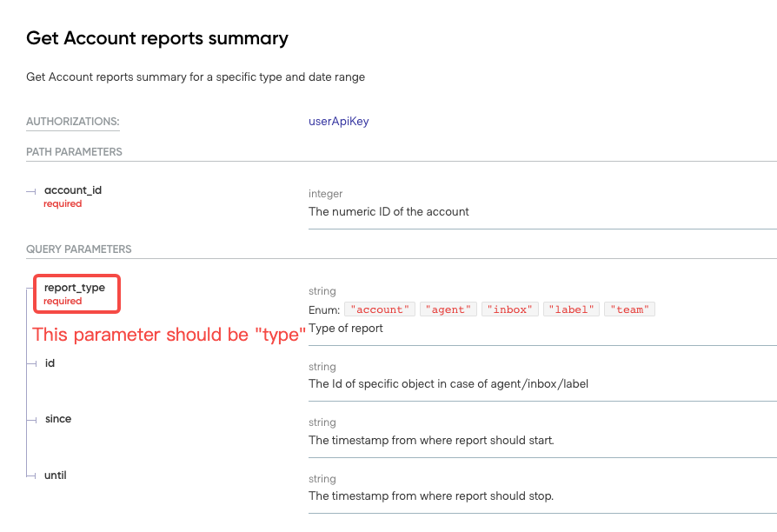This screenshot has width=777, height=532.
Task: Click the Get Account reports summary heading
Action: (x=157, y=38)
